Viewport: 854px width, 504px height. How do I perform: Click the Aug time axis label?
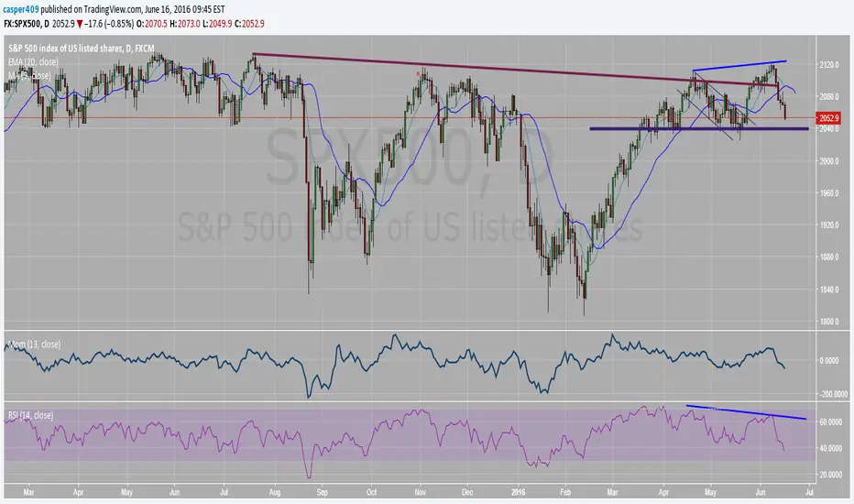tap(275, 493)
